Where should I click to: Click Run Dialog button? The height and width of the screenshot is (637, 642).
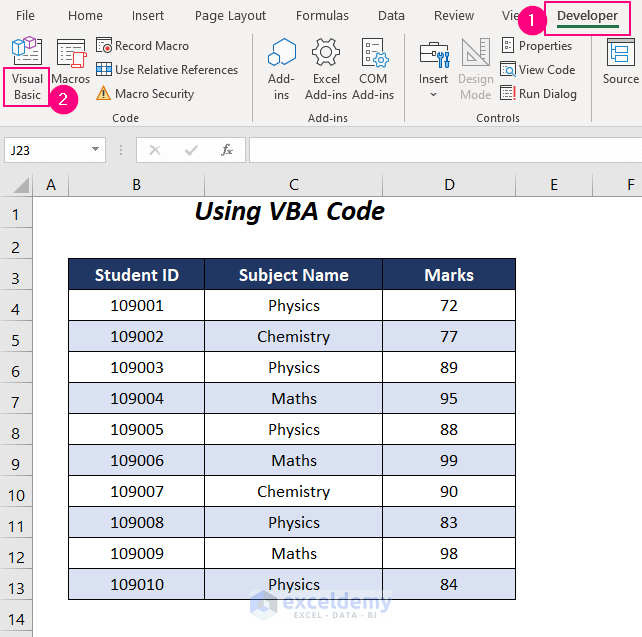pos(538,94)
